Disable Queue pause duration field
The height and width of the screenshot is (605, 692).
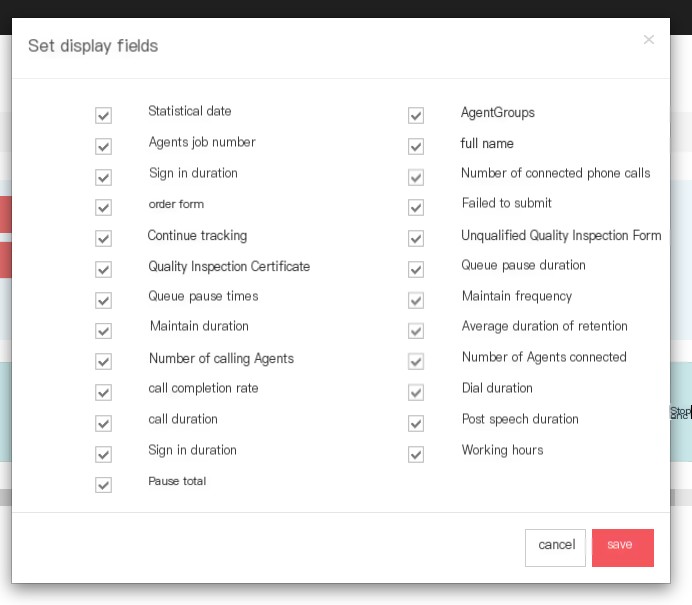(x=416, y=270)
